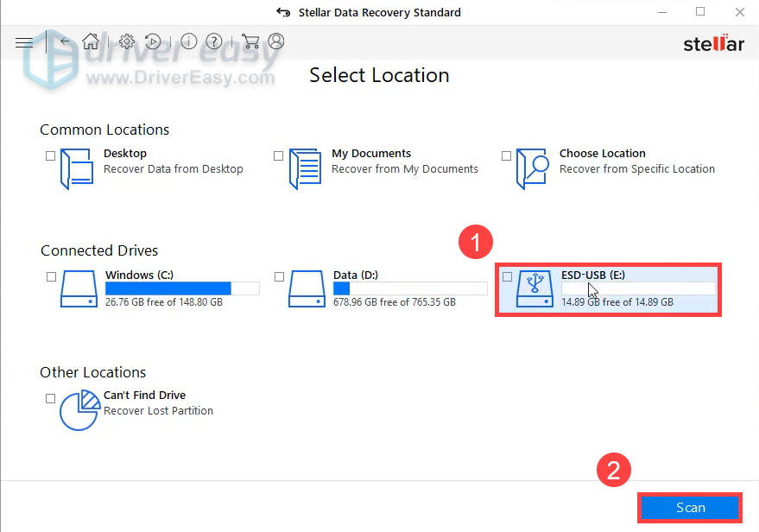The width and height of the screenshot is (759, 532).
Task: Click Windows (C:) usage bar
Action: (x=182, y=288)
